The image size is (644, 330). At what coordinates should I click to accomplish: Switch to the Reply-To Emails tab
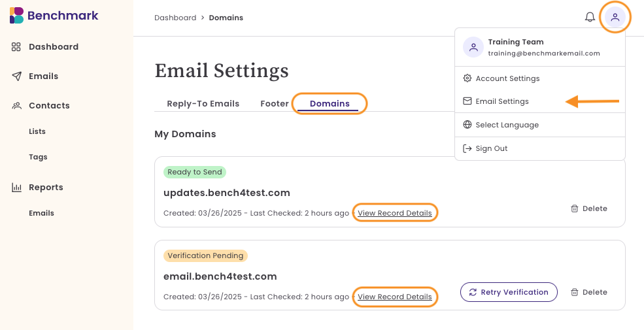pos(203,104)
